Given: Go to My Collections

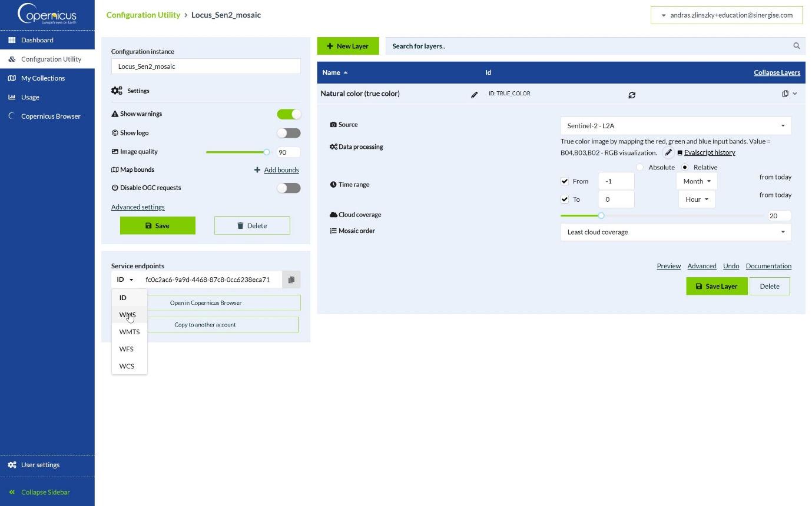Looking at the screenshot, I should coord(47,78).
